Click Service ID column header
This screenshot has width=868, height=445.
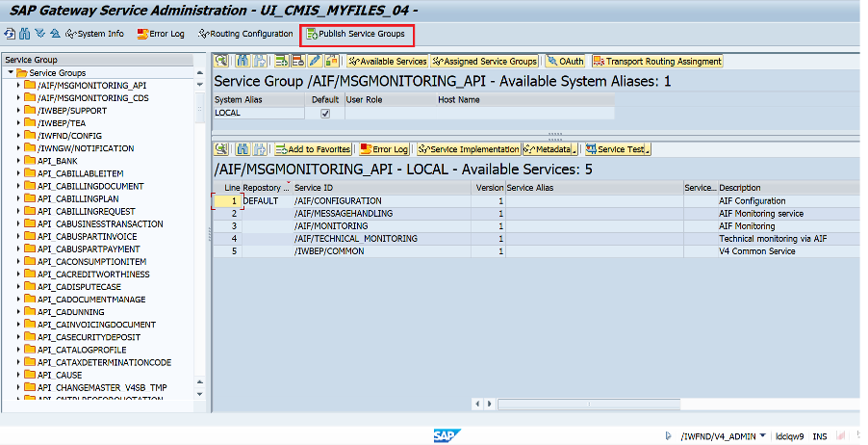pyautogui.click(x=382, y=188)
